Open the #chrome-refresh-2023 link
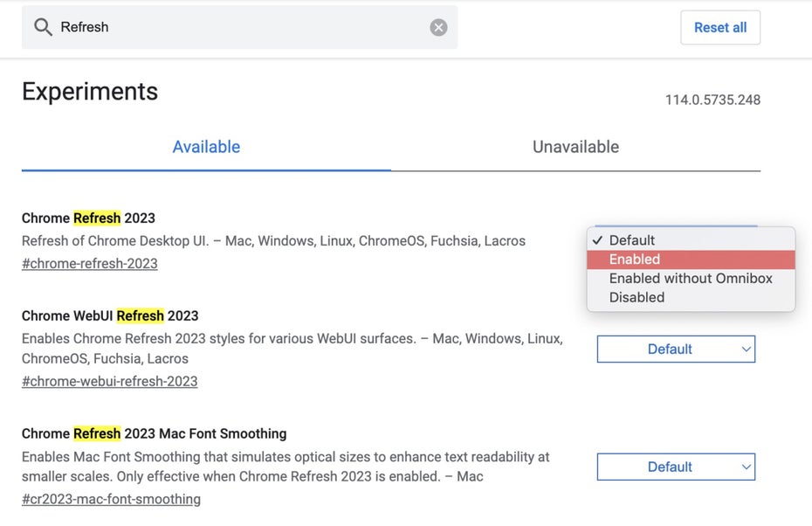 click(x=90, y=264)
